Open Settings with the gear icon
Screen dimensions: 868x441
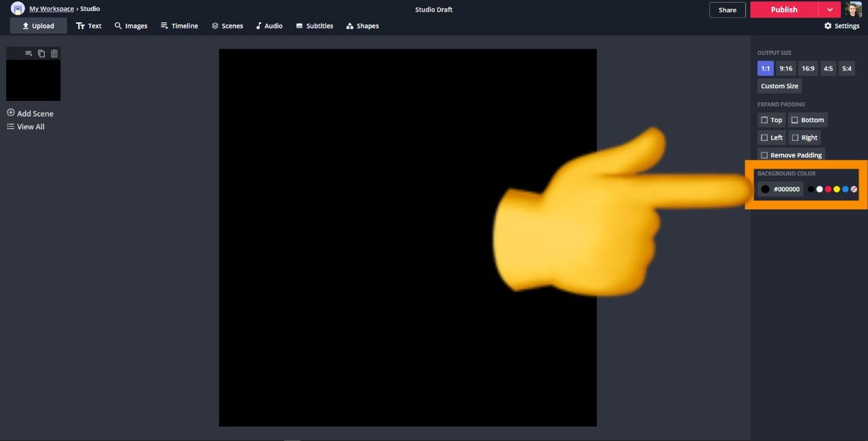[842, 26]
